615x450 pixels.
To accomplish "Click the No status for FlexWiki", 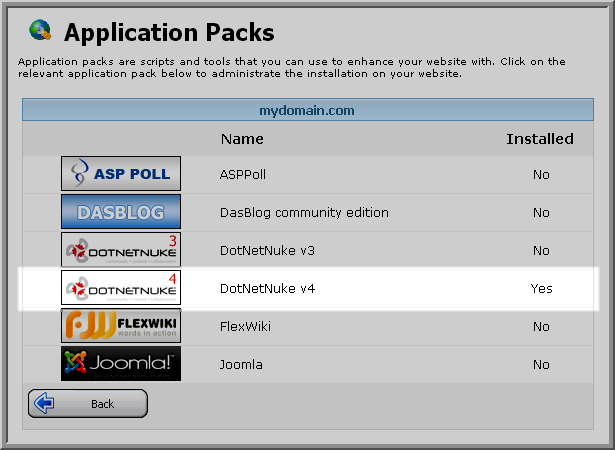I will pyautogui.click(x=541, y=327).
